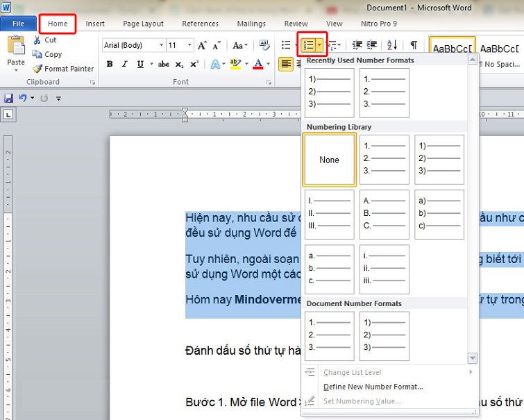Select the None numbering option
524x420 pixels.
(x=329, y=160)
